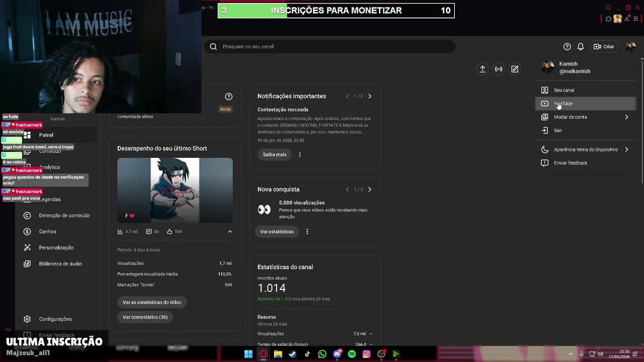Open the browser downloads icon
Screen dimensions: 644x362
click(627, 19)
